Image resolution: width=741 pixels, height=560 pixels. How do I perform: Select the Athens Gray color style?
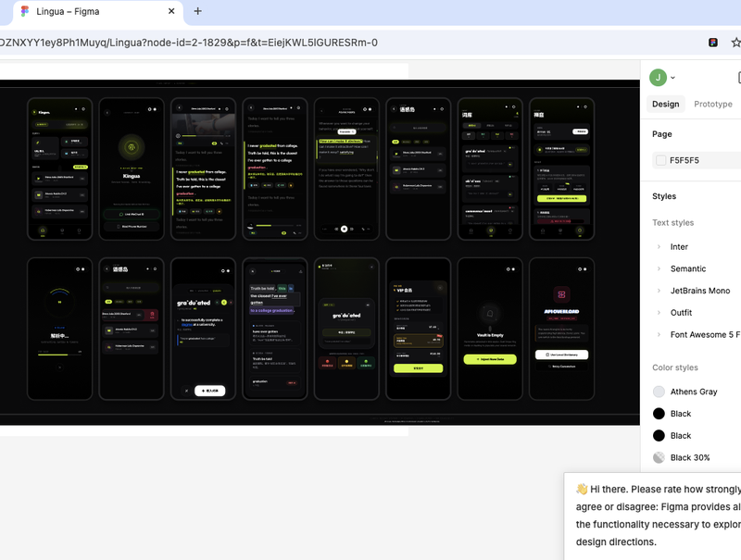pos(691,392)
